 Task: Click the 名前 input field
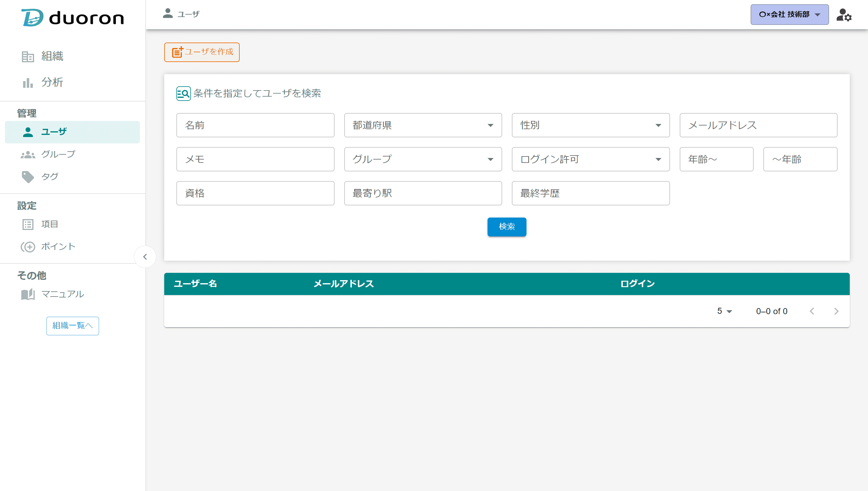point(255,125)
